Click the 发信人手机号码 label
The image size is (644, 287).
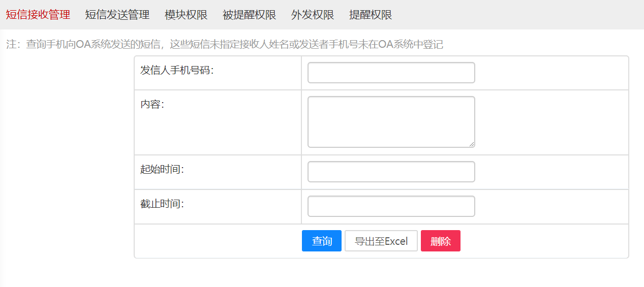177,71
